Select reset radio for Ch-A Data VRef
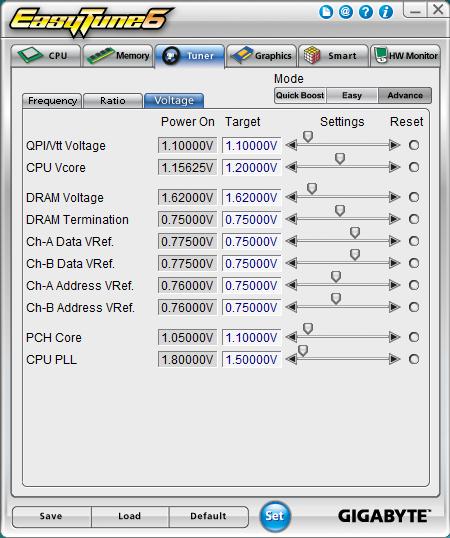This screenshot has width=450, height=538. tap(414, 241)
